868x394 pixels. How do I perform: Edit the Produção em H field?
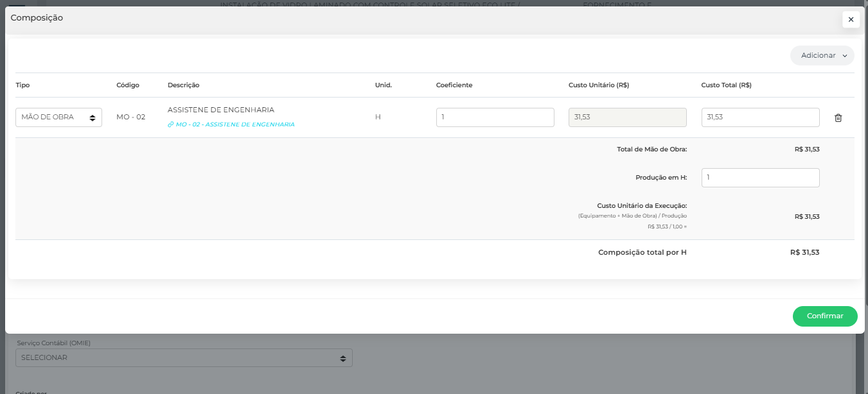point(760,178)
